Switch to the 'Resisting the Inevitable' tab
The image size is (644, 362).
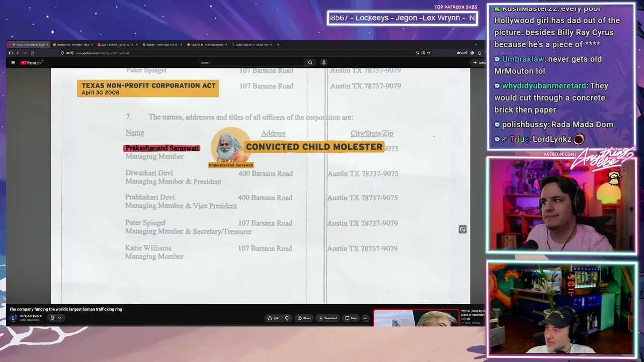72,45
